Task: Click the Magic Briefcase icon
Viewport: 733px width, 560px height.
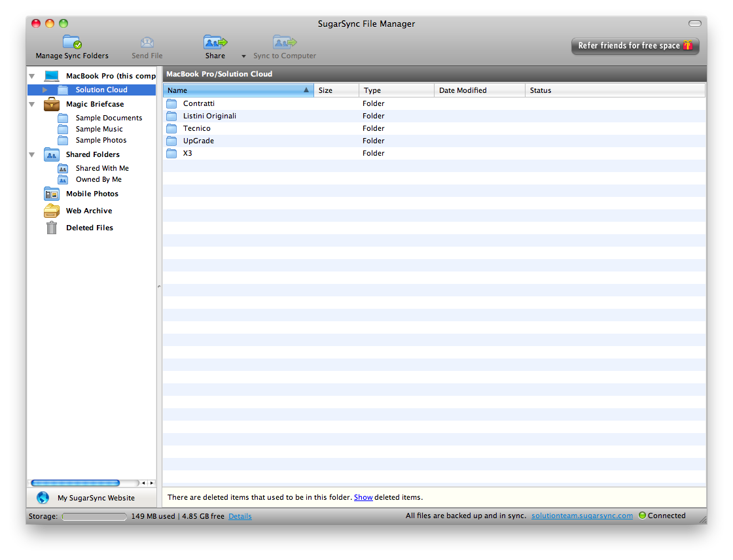Action: [x=52, y=104]
